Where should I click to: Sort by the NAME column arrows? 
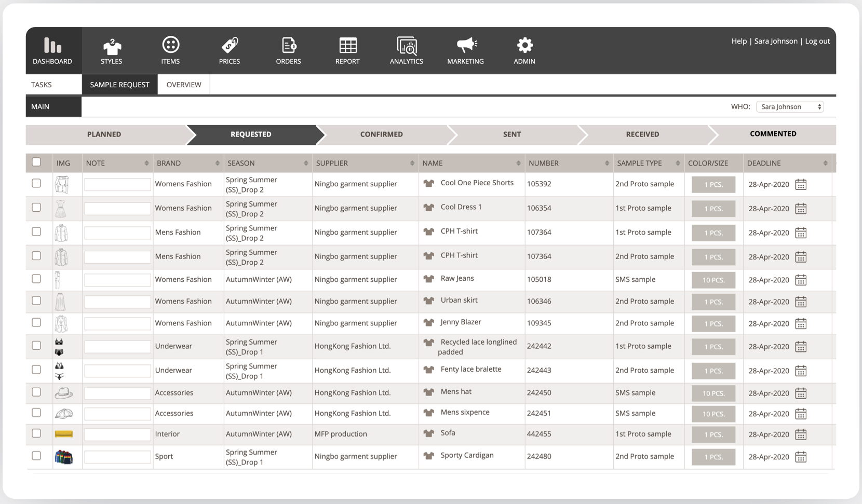pos(518,163)
